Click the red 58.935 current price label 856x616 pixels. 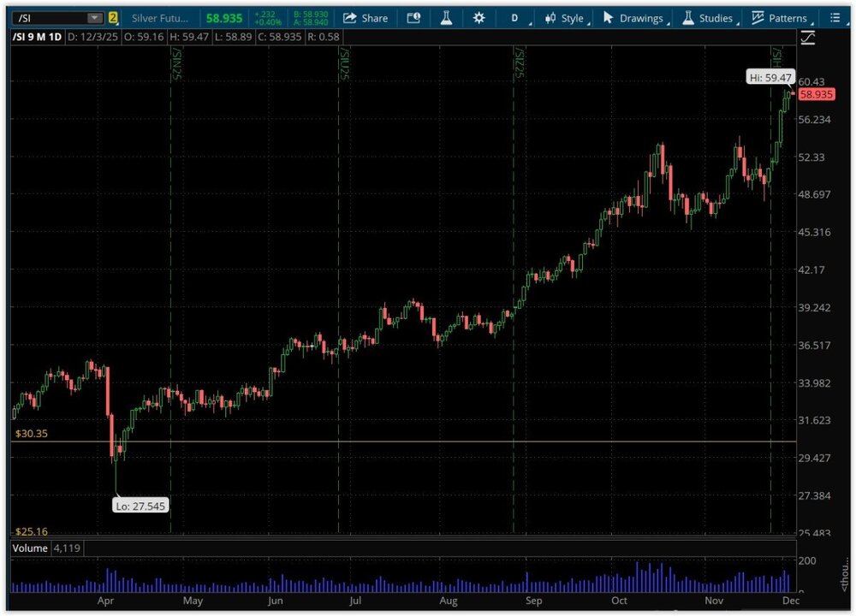pyautogui.click(x=815, y=94)
